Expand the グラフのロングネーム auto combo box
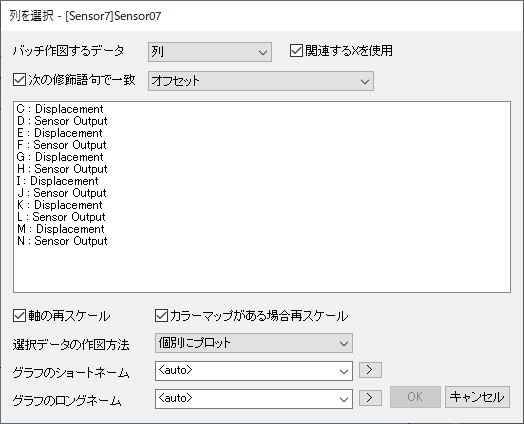This screenshot has width=524, height=424. [x=254, y=399]
